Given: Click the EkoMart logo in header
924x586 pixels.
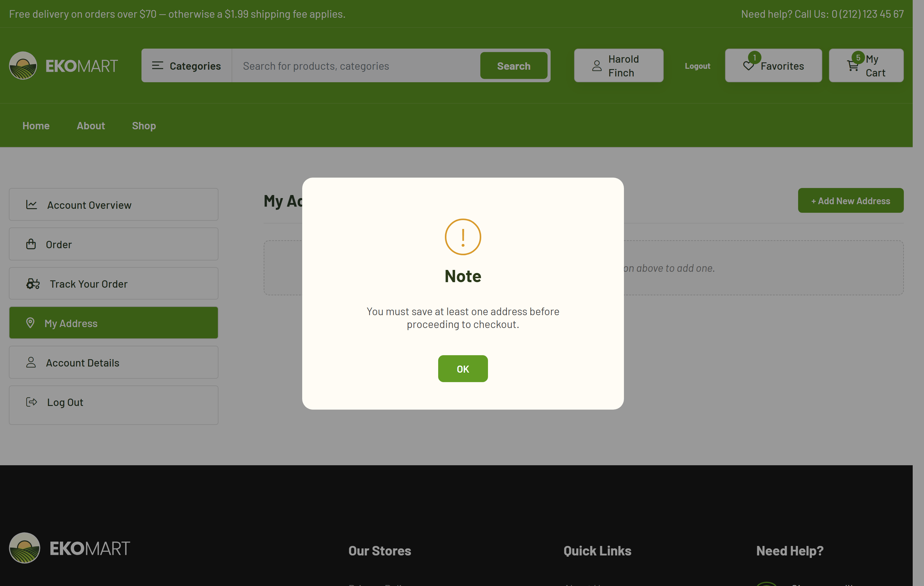Looking at the screenshot, I should 63,66.
